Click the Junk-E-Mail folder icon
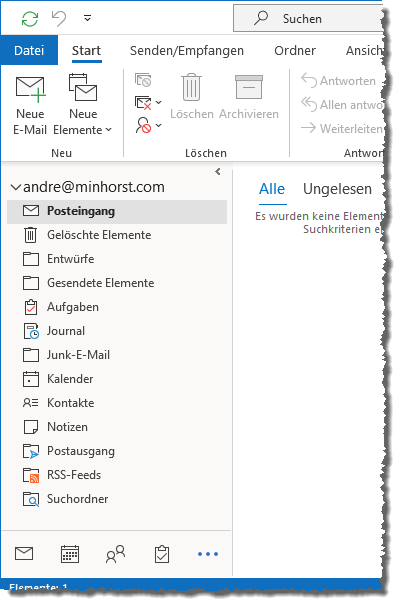The image size is (402, 609). [x=31, y=355]
